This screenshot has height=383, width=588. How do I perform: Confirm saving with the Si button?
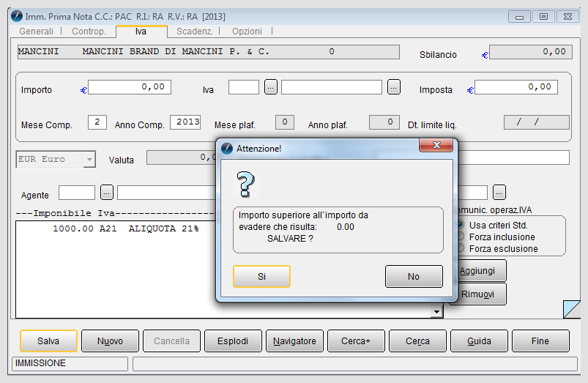[x=261, y=277]
